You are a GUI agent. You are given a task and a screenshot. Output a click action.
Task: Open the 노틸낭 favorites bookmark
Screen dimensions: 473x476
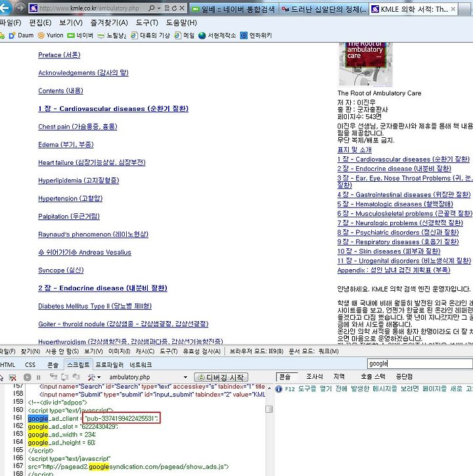[112, 35]
